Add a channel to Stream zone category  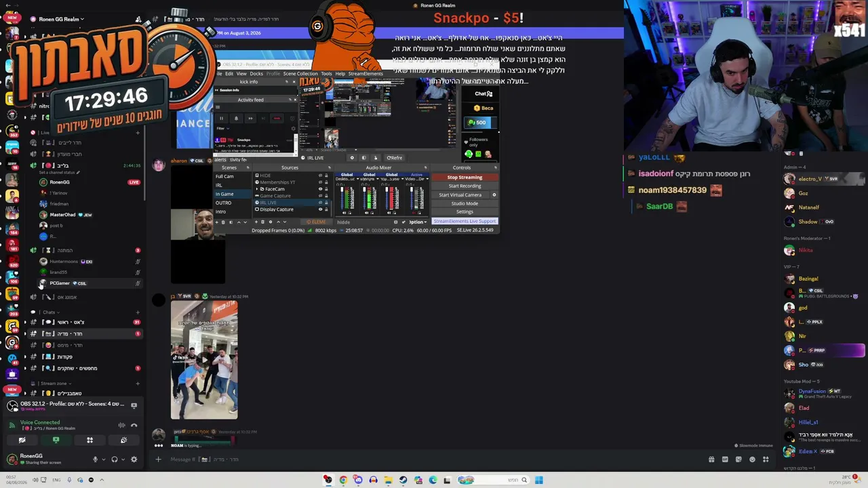[x=138, y=384]
